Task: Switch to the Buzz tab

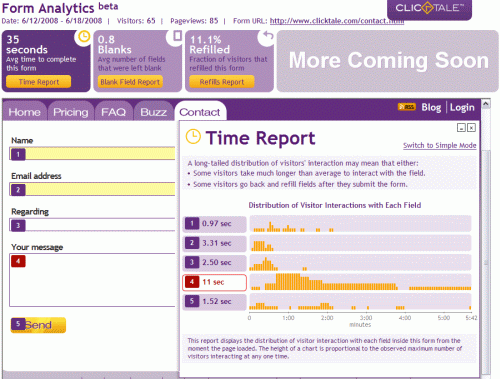Action: 153,112
